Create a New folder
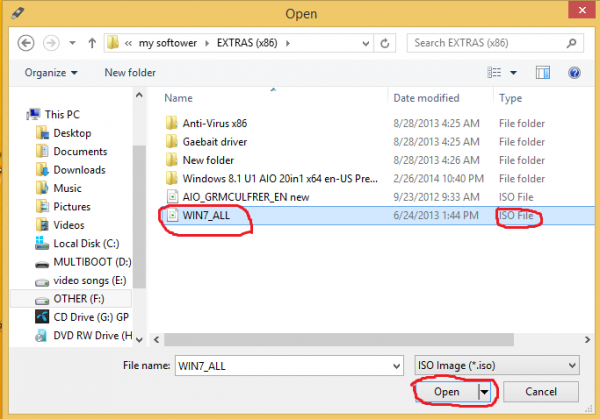The width and height of the screenshot is (600, 419). point(130,73)
